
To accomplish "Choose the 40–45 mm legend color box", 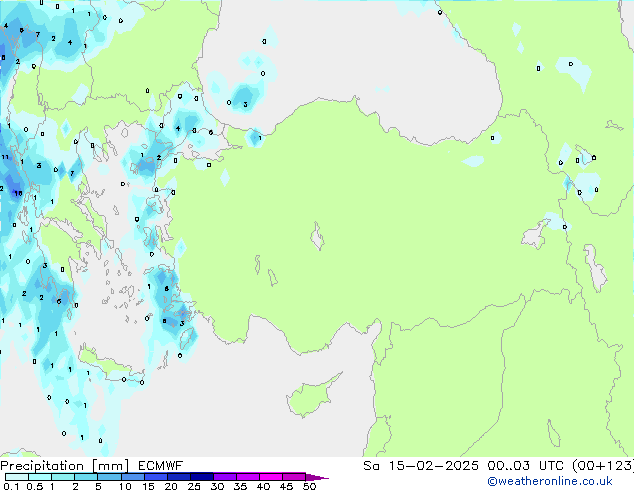I will pos(271,477).
